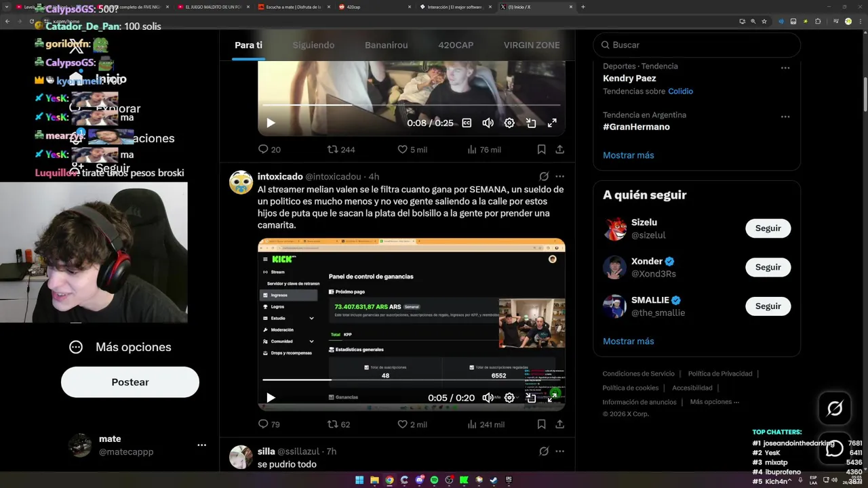Toggle captions on the top video
Image resolution: width=868 pixels, height=488 pixels.
(467, 123)
